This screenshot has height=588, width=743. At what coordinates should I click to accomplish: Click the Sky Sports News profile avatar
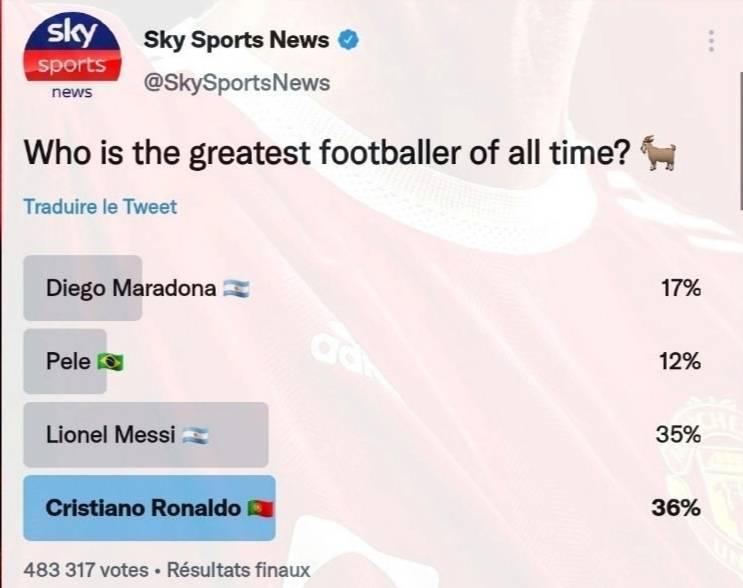72,56
